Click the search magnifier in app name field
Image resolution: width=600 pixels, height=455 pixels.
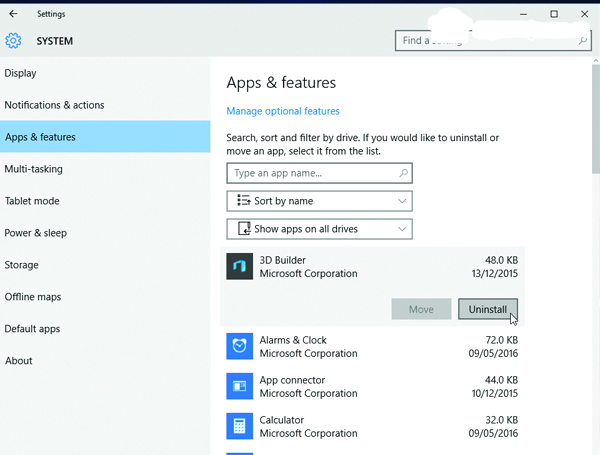pos(403,173)
